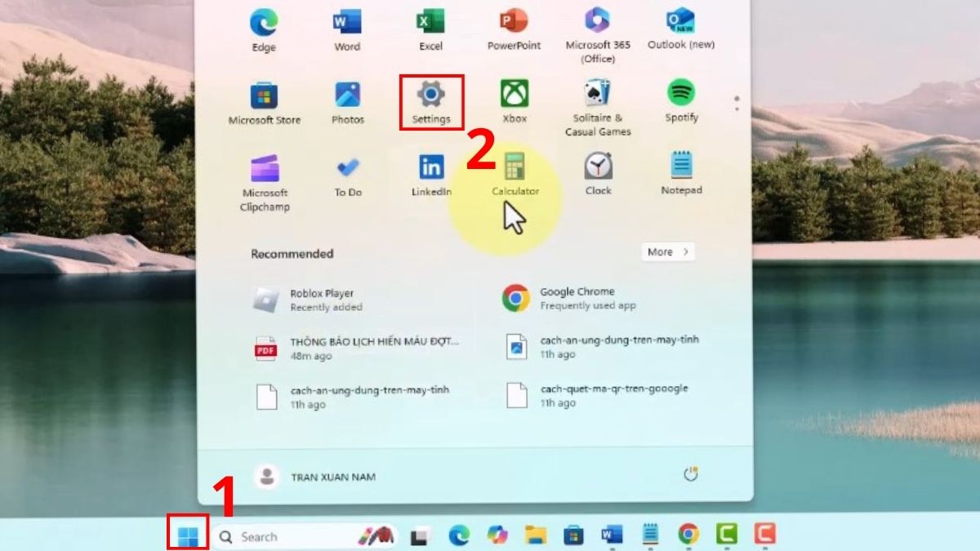The width and height of the screenshot is (980, 551).
Task: Expand the Recommended section via More
Action: (666, 252)
